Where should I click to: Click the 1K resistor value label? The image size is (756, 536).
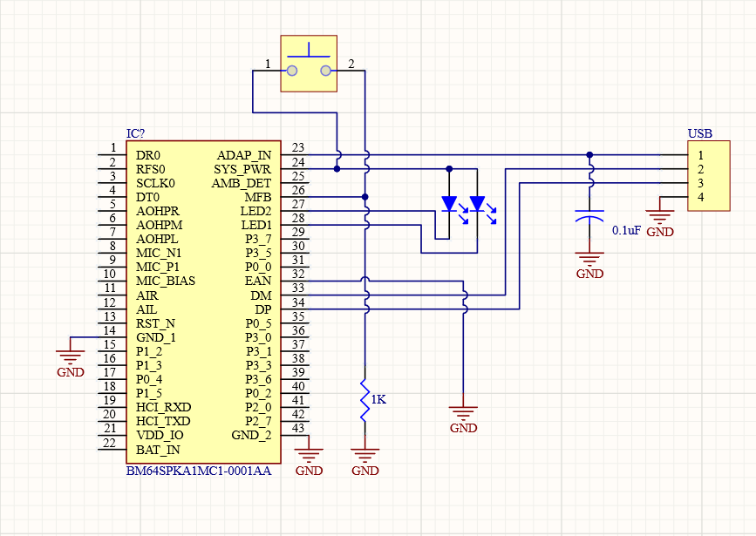(x=378, y=399)
